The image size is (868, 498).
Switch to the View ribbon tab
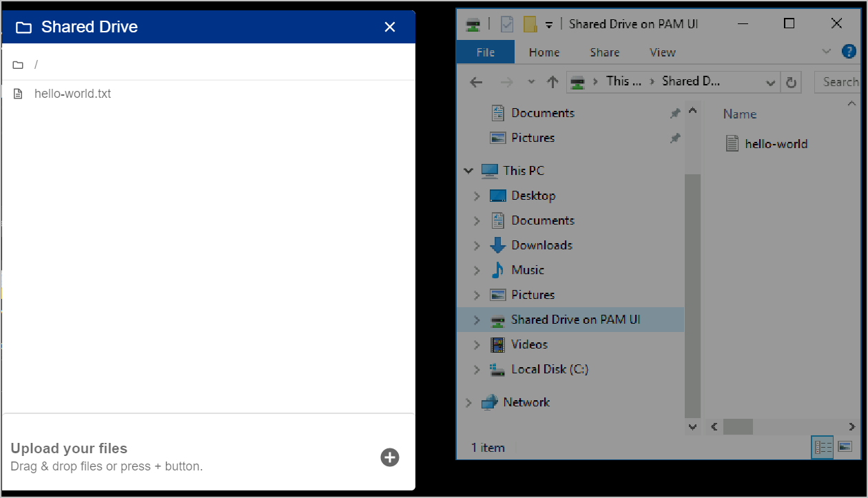click(662, 52)
